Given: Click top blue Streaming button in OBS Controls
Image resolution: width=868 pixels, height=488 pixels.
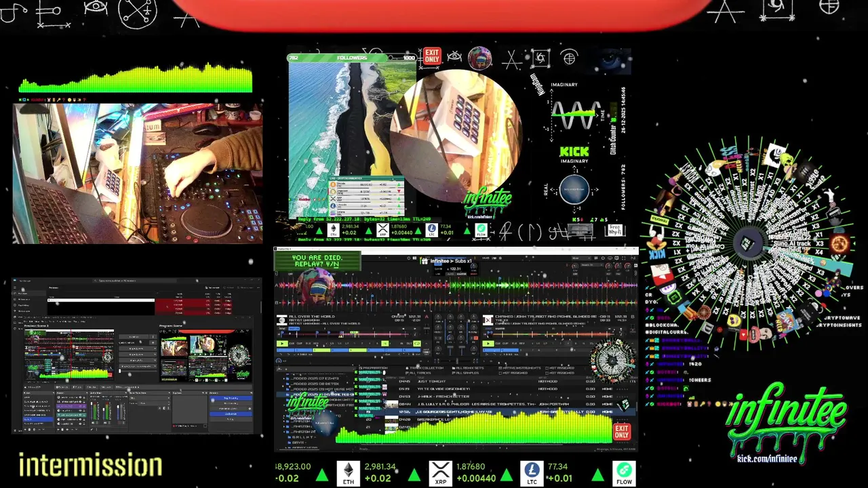Looking at the screenshot, I should pyautogui.click(x=231, y=398).
